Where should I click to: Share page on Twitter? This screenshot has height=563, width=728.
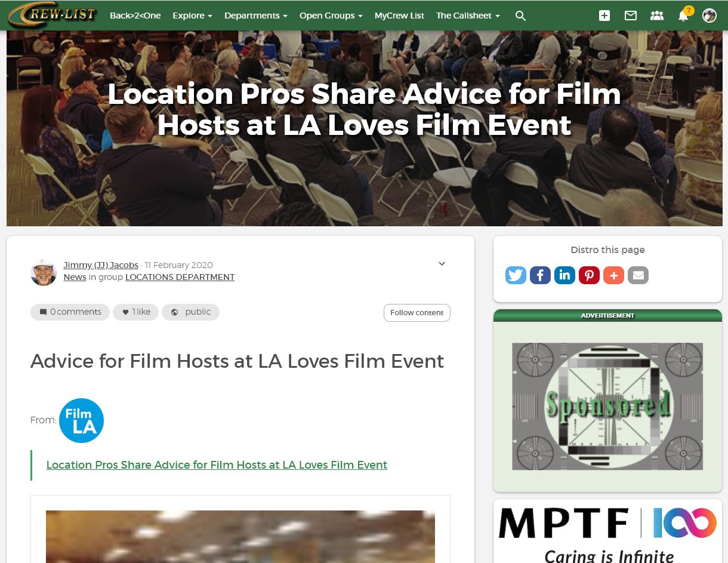coord(516,275)
